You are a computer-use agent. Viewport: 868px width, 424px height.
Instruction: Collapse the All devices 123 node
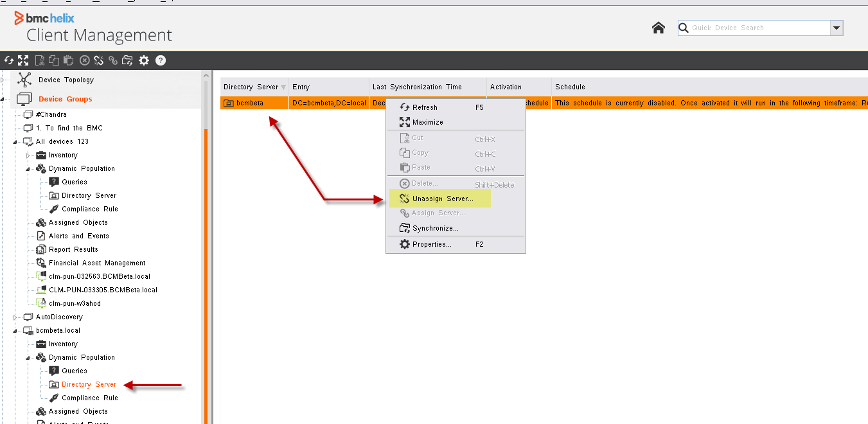[15, 141]
